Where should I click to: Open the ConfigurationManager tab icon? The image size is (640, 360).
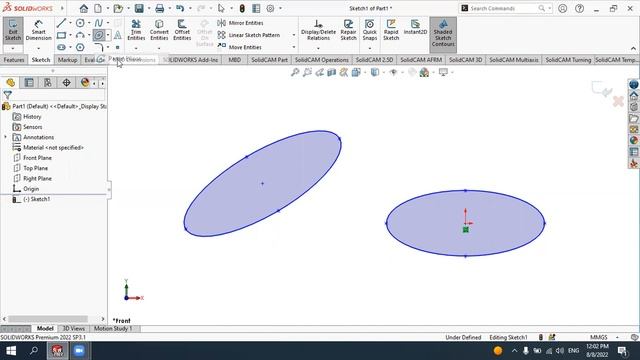48,82
